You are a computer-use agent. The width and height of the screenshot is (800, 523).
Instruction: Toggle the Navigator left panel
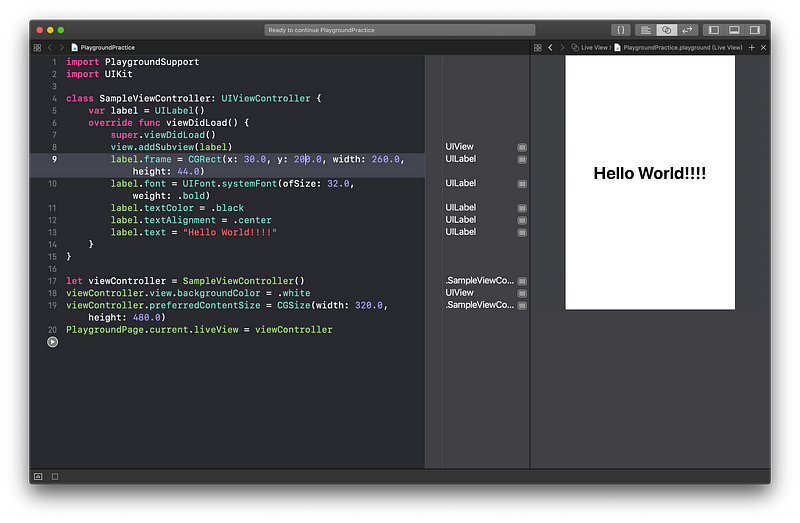coord(713,30)
